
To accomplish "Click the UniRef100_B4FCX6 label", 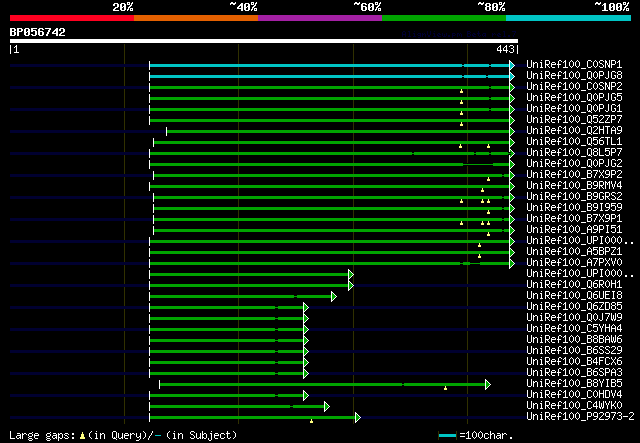I will (x=574, y=362).
